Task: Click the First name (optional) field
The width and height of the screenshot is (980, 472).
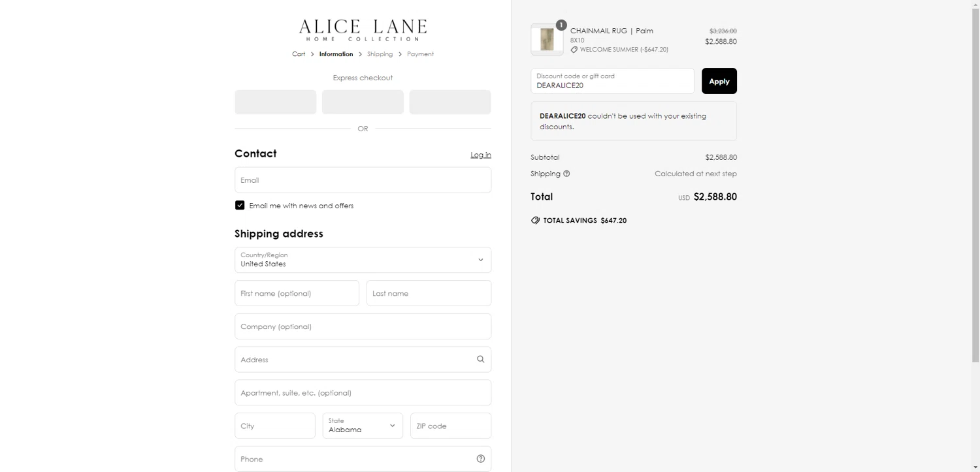Action: 297,293
